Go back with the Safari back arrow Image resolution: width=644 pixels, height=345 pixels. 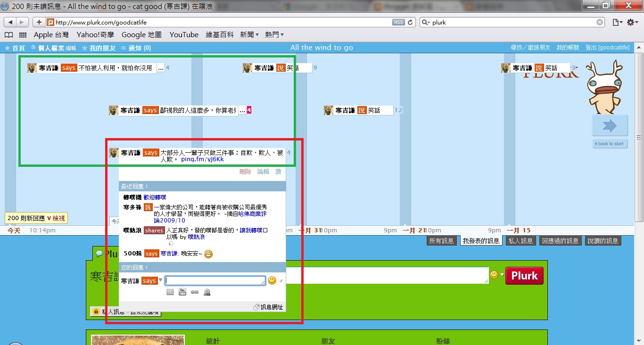pyautogui.click(x=10, y=22)
